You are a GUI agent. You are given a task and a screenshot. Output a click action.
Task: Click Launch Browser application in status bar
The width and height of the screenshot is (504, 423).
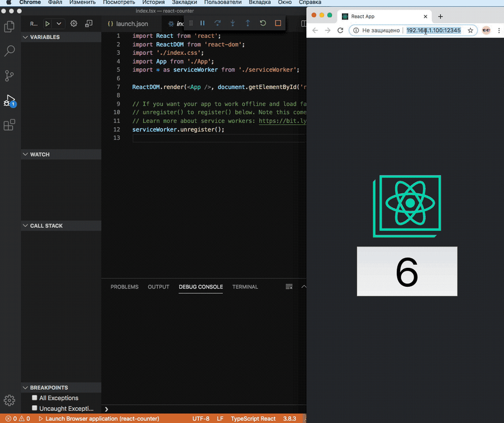point(99,418)
